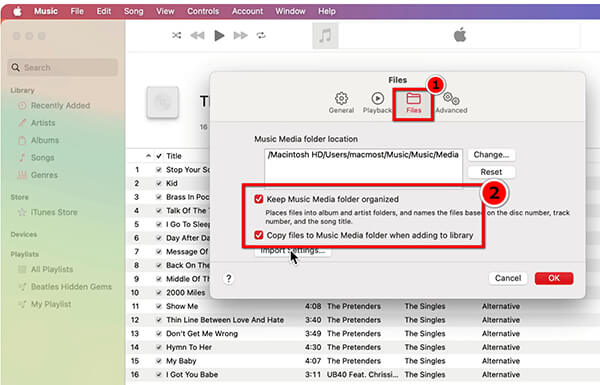Screen dimensions: 600x385
Task: Click Change... for media folder location
Action: point(491,155)
